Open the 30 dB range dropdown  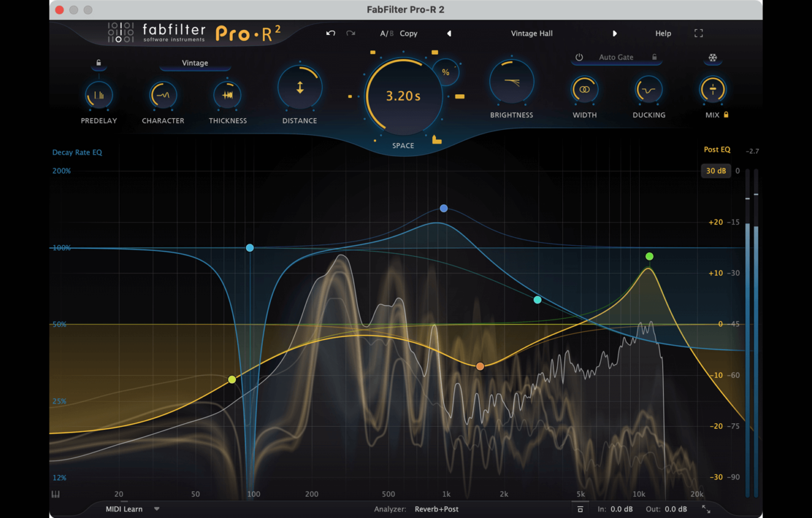tap(716, 171)
